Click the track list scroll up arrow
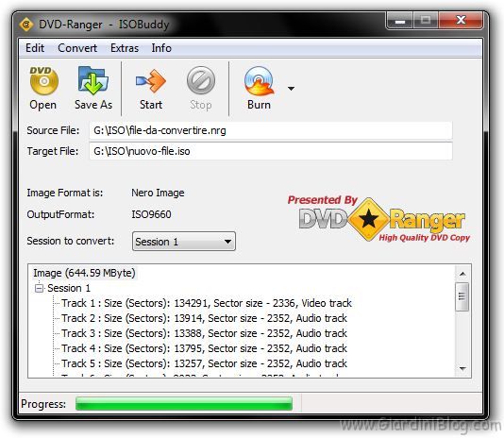Image resolution: width=504 pixels, height=438 pixels. [462, 274]
